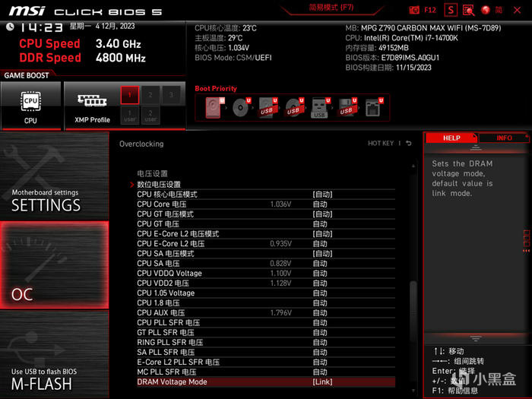Open the CPU 核心电压模式 dropdown

pyautogui.click(x=322, y=195)
